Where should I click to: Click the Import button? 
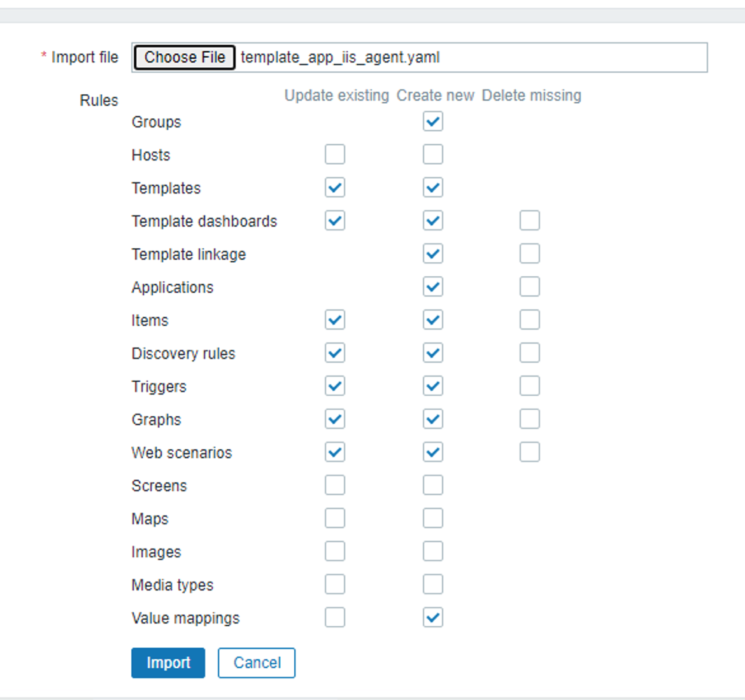point(168,662)
